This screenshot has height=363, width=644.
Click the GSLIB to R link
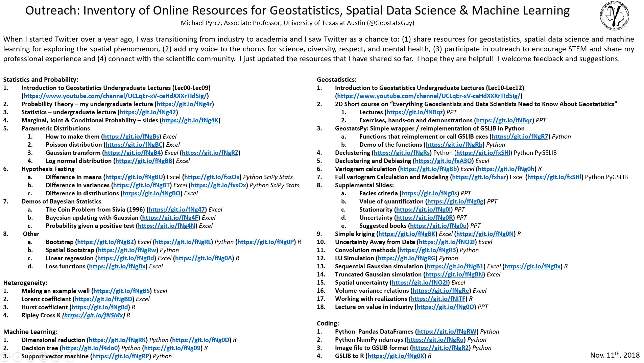396,356
